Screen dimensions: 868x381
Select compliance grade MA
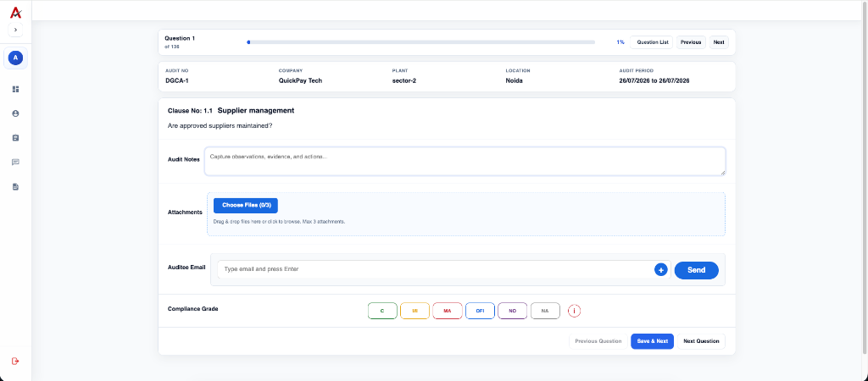pos(448,311)
